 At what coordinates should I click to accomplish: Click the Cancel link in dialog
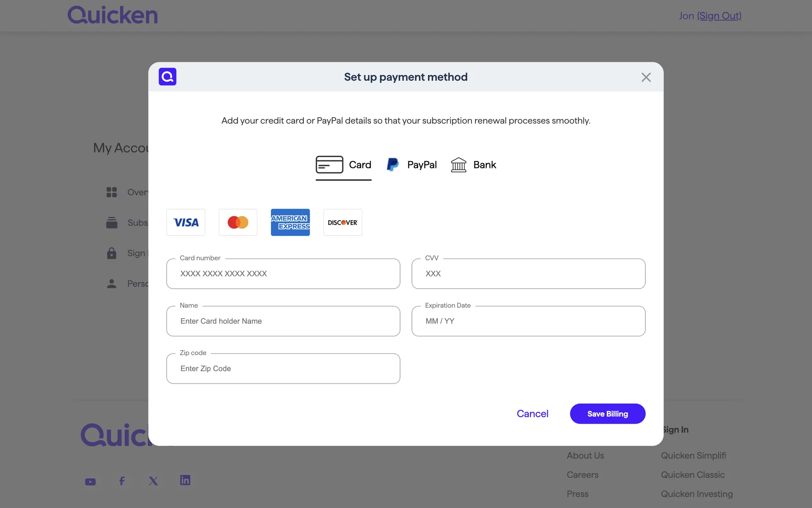[532, 414]
